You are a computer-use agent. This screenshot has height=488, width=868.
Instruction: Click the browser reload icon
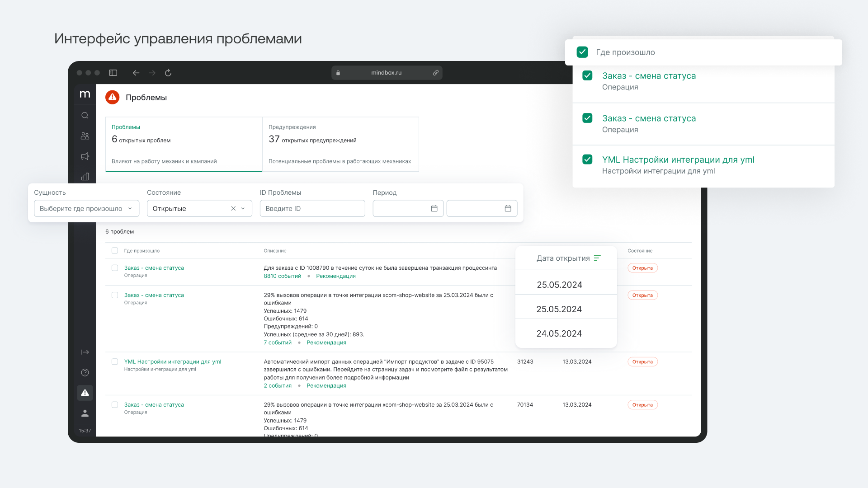pyautogui.click(x=168, y=73)
